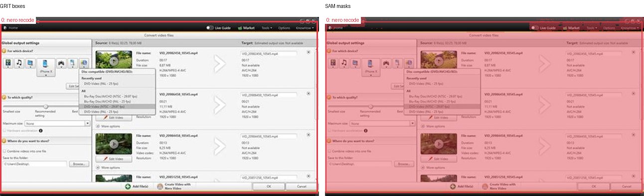GRIT boxes panel: toggle the Live Guide switch
Image resolution: width=644 pixels, height=196 pixels.
210,28
